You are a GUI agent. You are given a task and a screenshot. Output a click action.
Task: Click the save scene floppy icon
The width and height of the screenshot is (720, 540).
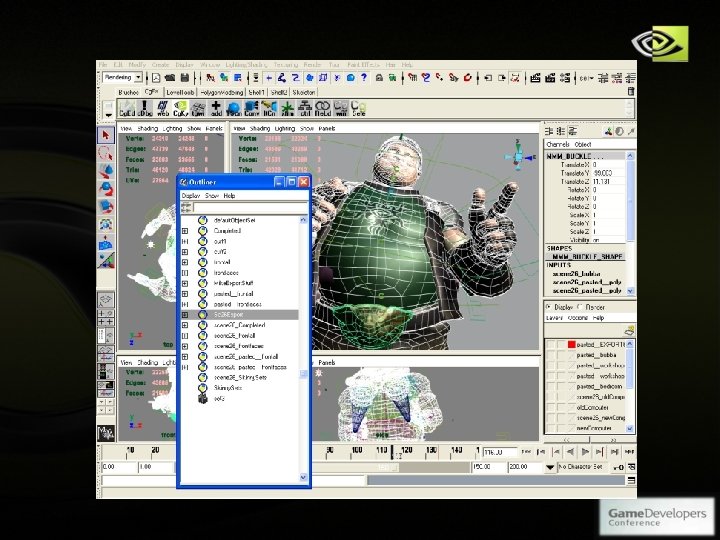pyautogui.click(x=185, y=78)
